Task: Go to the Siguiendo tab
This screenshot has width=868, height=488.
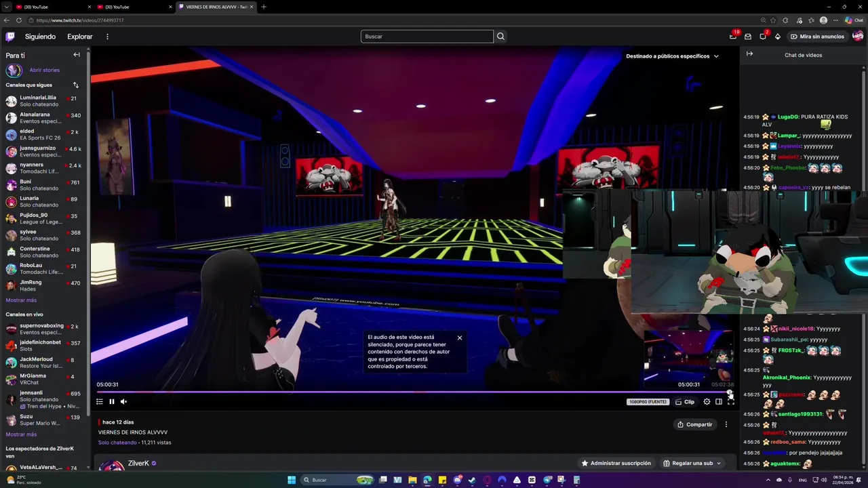Action: click(x=40, y=37)
